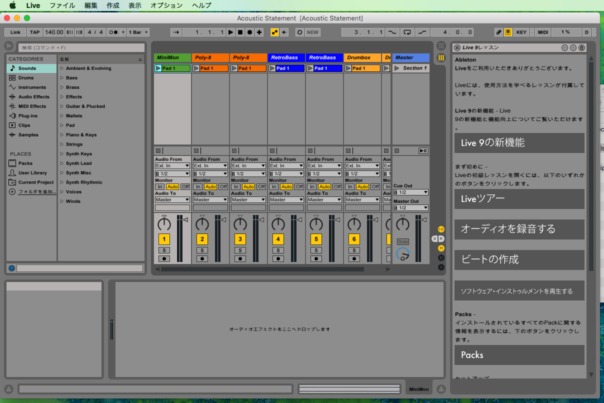The height and width of the screenshot is (403, 604).
Task: Open the 編集 menu
Action: pos(91,5)
